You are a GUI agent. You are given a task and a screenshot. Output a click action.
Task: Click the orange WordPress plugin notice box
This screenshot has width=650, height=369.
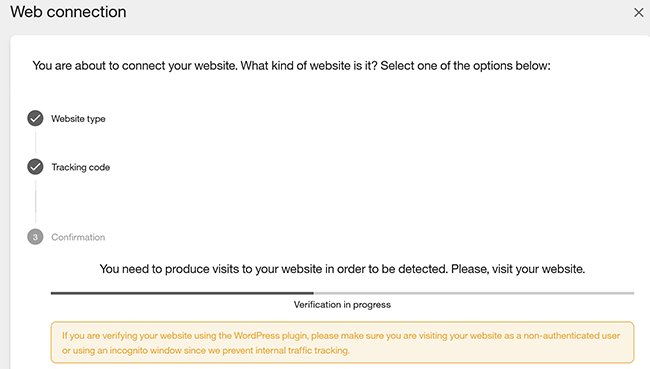point(342,342)
